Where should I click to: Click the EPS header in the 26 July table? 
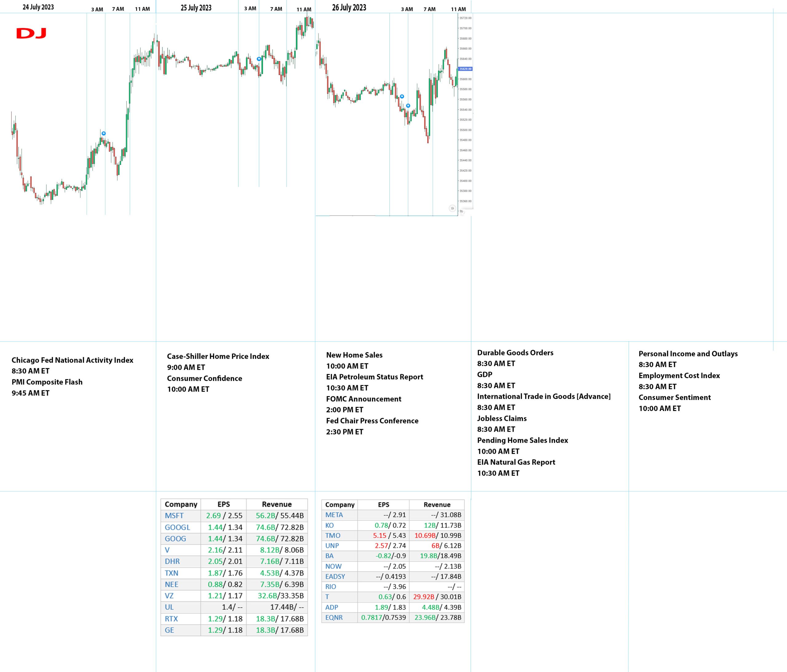[384, 504]
